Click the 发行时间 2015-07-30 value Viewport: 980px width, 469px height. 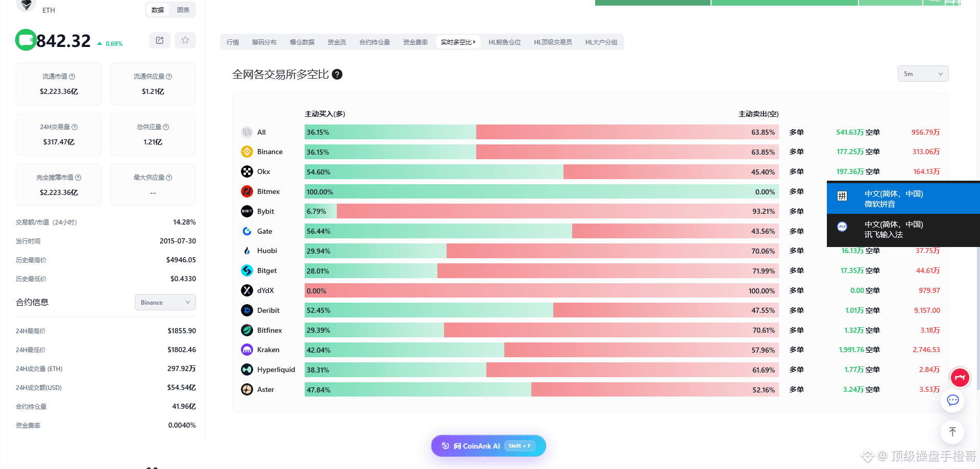(x=178, y=241)
